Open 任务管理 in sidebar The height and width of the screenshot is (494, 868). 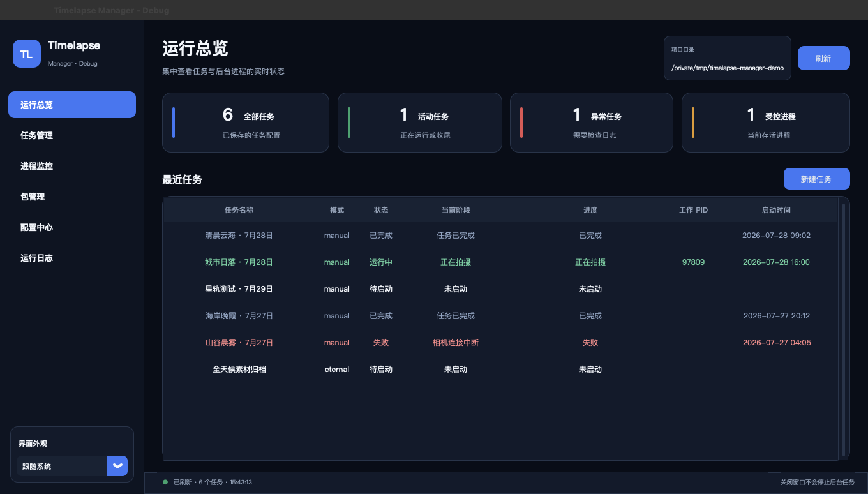coord(72,135)
